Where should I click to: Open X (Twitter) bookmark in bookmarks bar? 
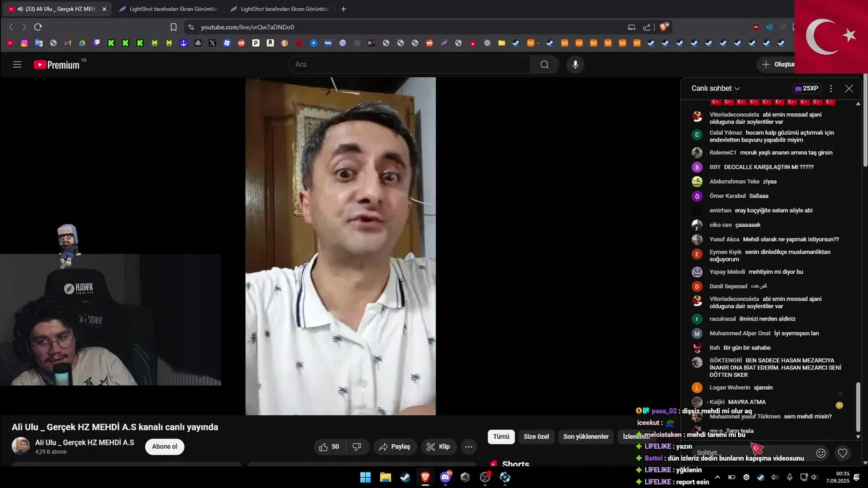click(212, 43)
